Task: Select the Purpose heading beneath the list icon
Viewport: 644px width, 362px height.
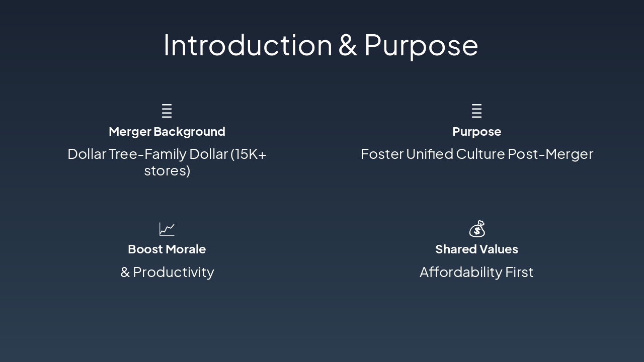Action: [476, 132]
